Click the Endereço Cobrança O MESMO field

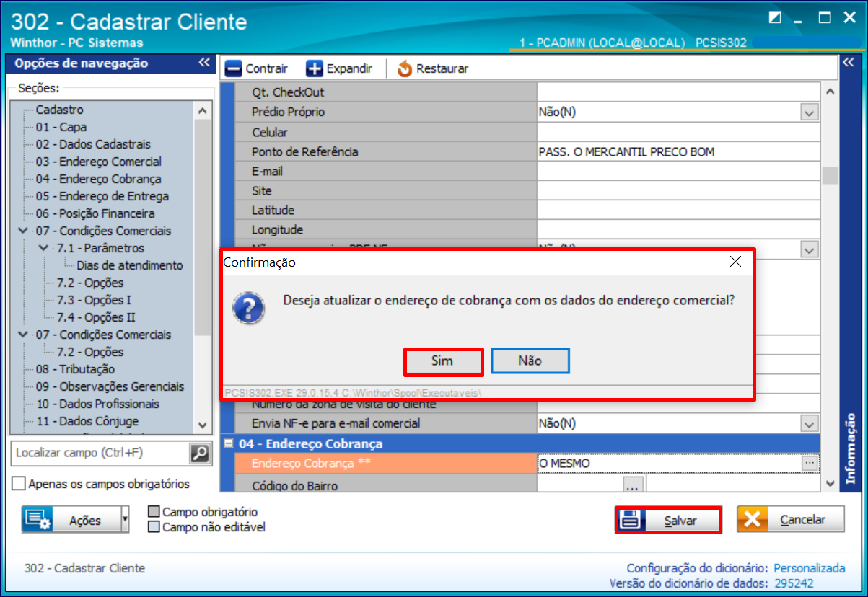point(670,463)
